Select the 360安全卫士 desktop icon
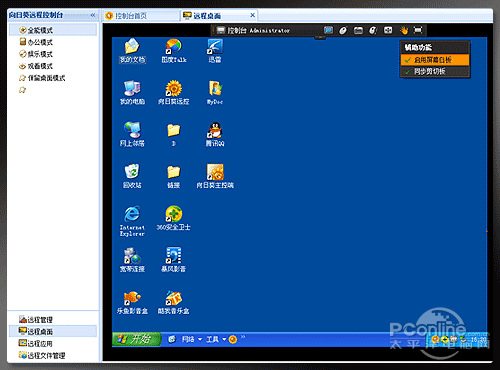 pos(174,218)
